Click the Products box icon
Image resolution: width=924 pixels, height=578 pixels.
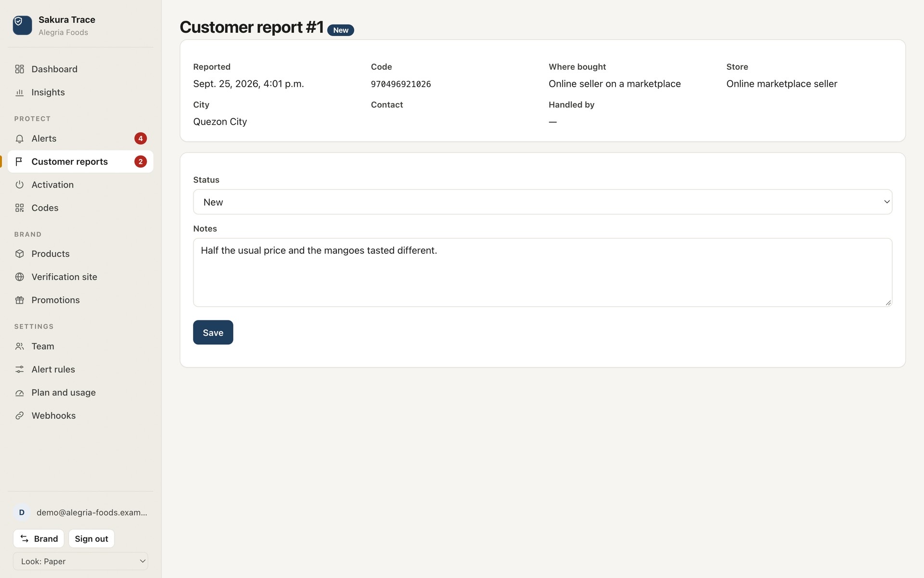click(19, 253)
